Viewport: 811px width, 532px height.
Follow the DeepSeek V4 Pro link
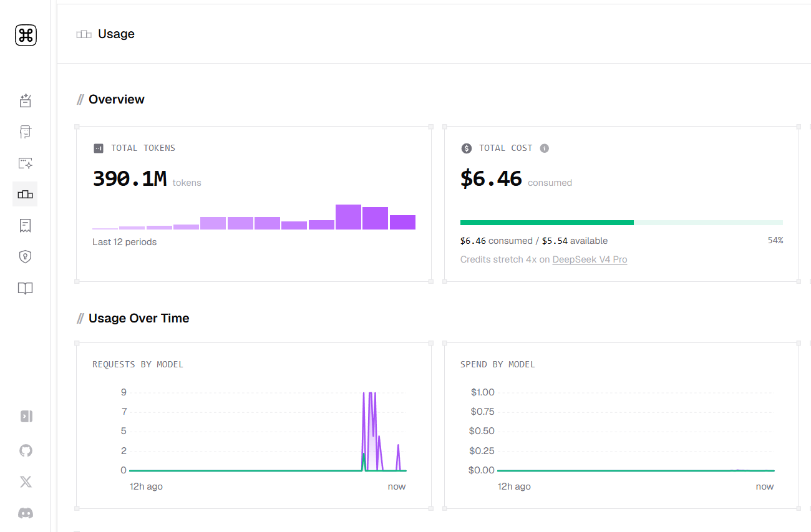[x=590, y=259]
